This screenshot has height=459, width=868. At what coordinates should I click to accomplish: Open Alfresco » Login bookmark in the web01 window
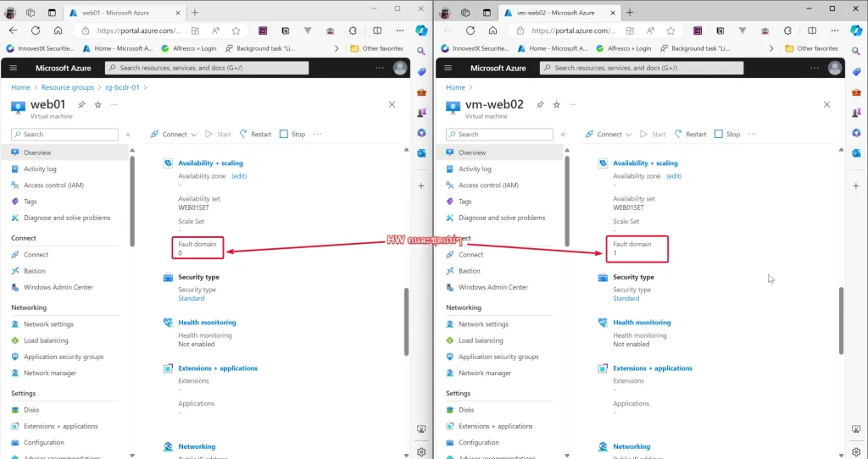point(189,48)
